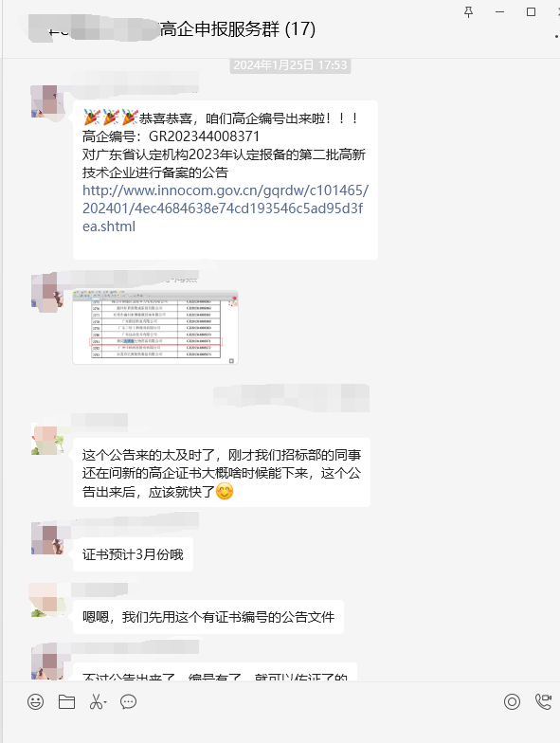Maximize the chat window

pos(531,11)
